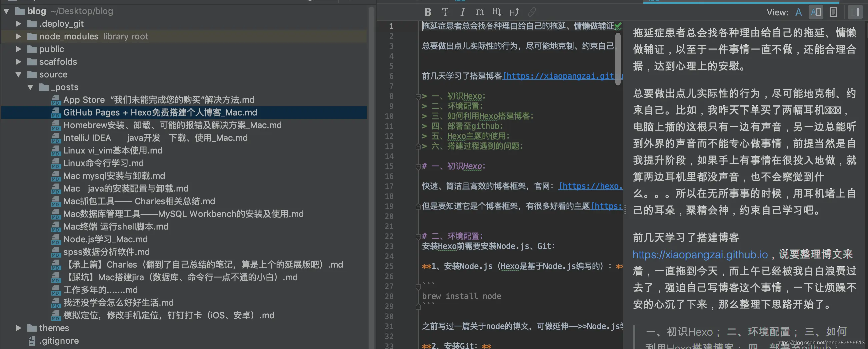Click the hexo official site link on line 17

[590, 186]
